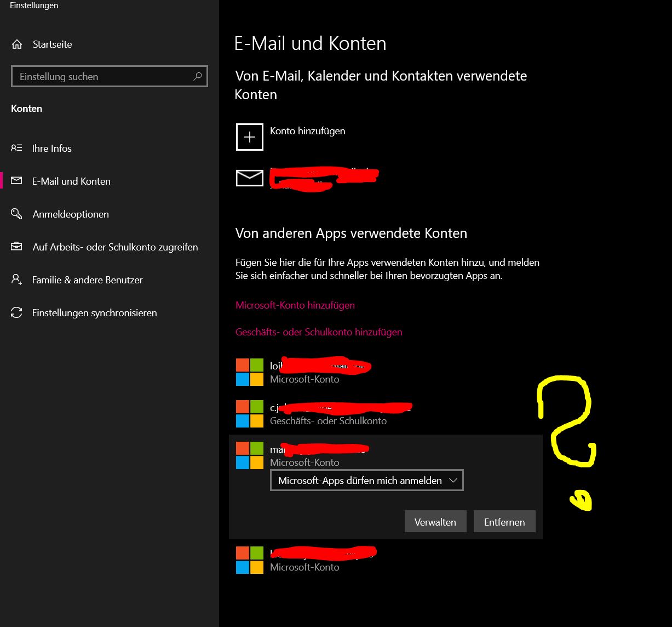
Task: Select Ihre Infos in the sidebar
Action: pos(52,148)
